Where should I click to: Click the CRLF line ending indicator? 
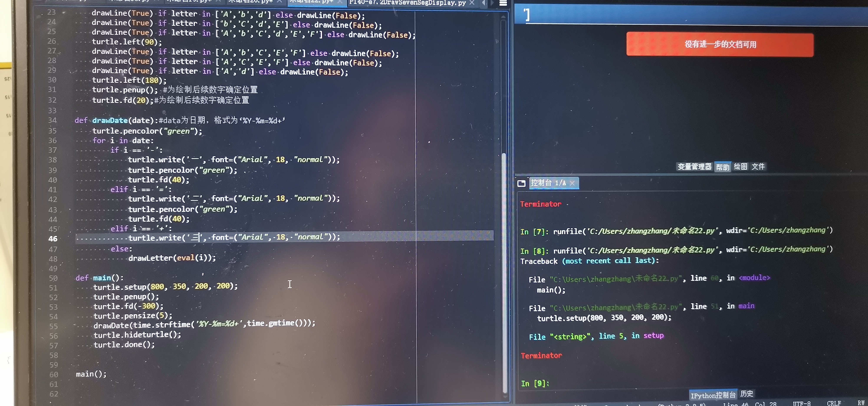click(834, 403)
